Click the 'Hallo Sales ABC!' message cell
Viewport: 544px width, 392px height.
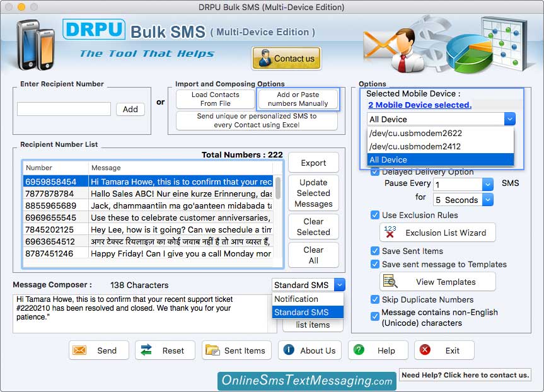181,193
